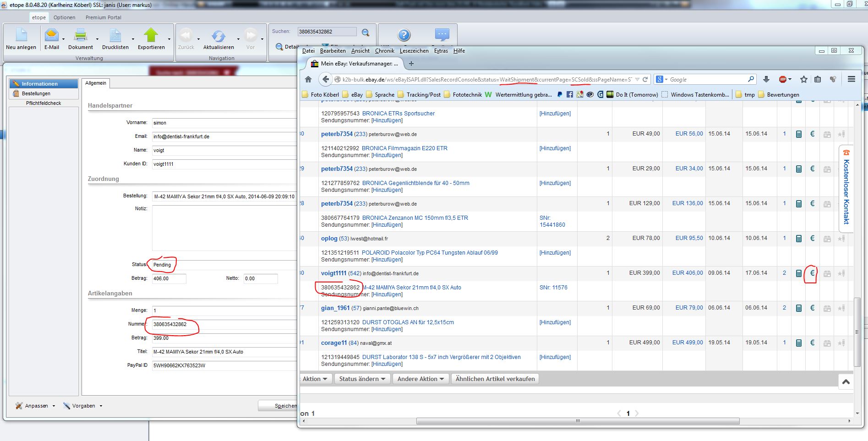Viewport: 868px width, 441px height.
Task: Click into the Vorname input field
Action: click(224, 123)
